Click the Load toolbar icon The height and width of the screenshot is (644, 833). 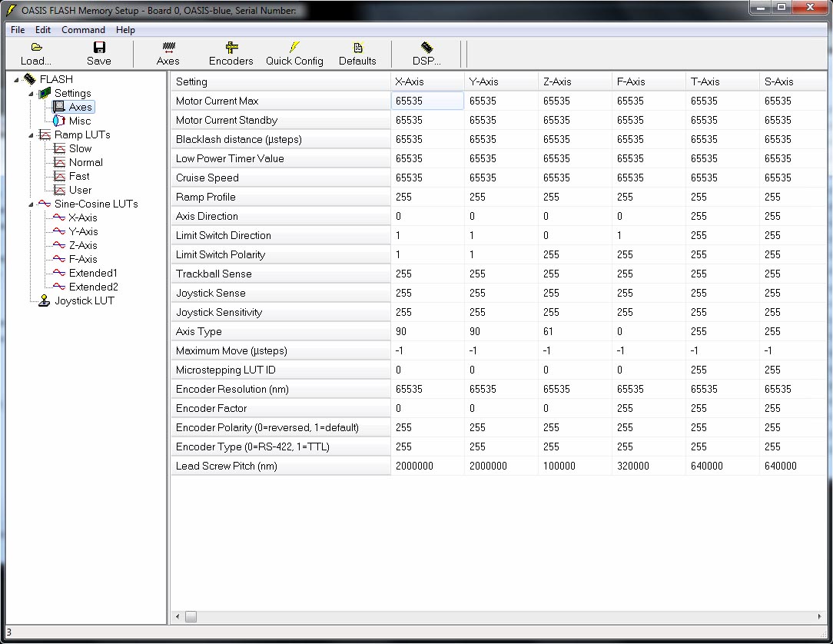point(36,48)
